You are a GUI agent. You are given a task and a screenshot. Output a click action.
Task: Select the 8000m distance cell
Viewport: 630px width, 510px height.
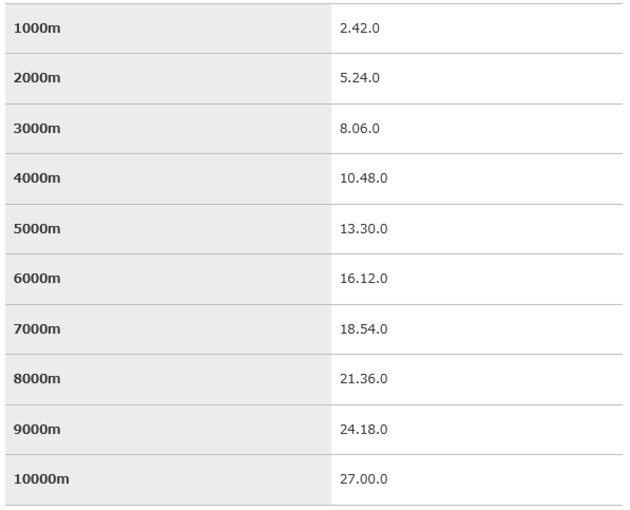36,379
